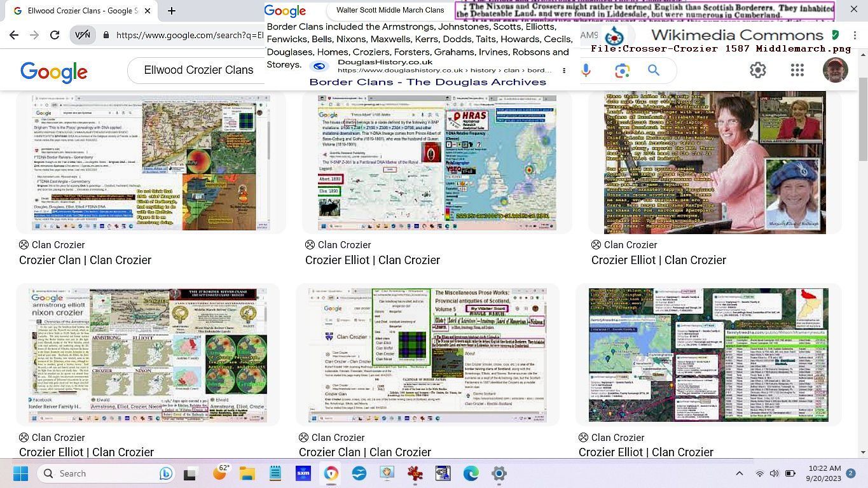Image resolution: width=868 pixels, height=488 pixels.
Task: Click the scrollbar down arrow
Action: 863,452
